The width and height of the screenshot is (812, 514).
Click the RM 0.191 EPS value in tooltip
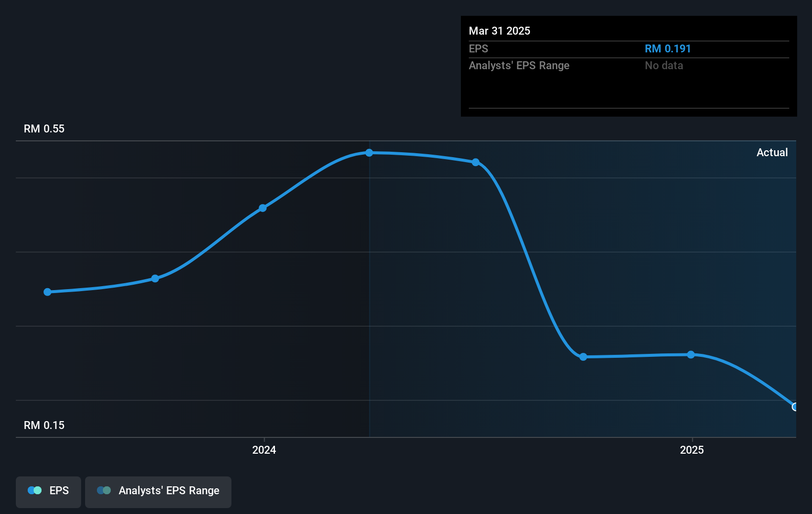pos(668,49)
